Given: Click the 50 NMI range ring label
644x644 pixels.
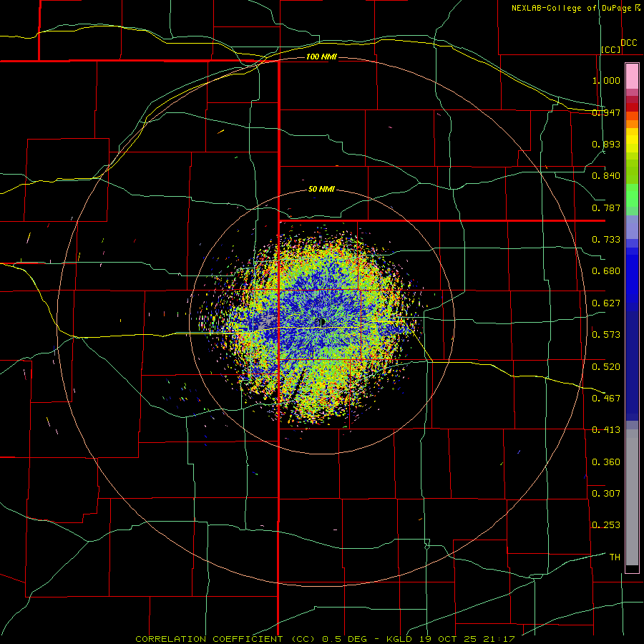Looking at the screenshot, I should coord(321,190).
